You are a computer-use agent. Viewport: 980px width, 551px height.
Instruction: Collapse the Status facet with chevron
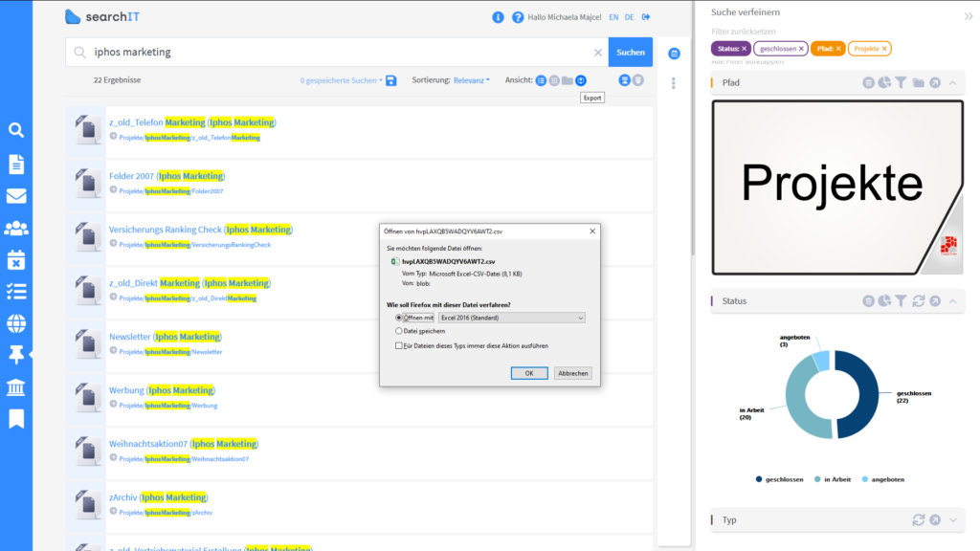(952, 301)
